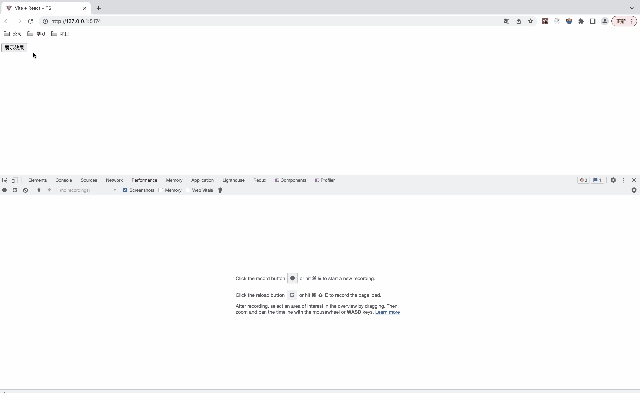Switch to the Application tab
The width and height of the screenshot is (640, 393).
(x=202, y=180)
